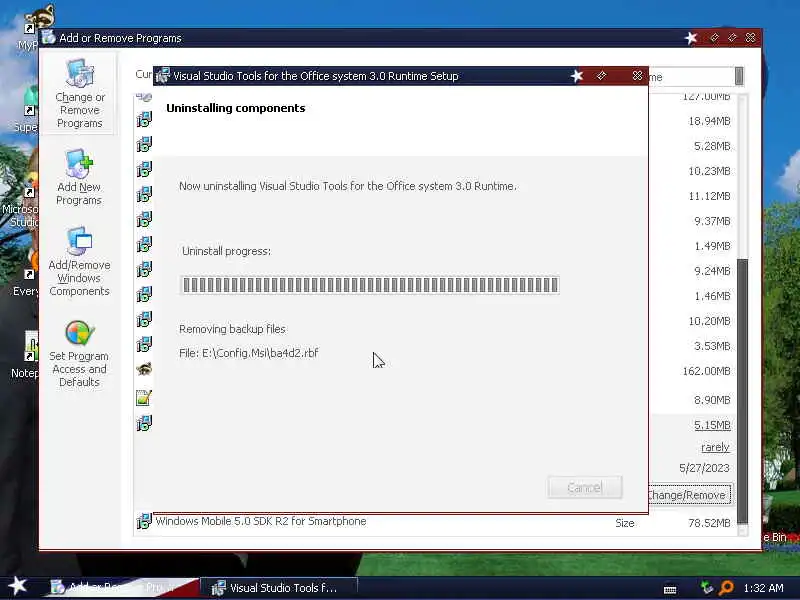The height and width of the screenshot is (600, 800).
Task: Click the installer icon beside the 10.20MB row
Action: tap(144, 319)
